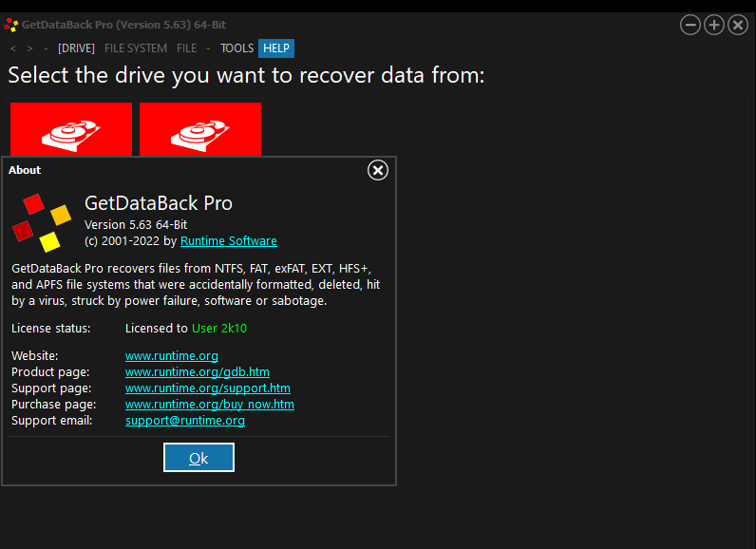Select the second red hard drive tile
756x549 pixels.
[200, 128]
